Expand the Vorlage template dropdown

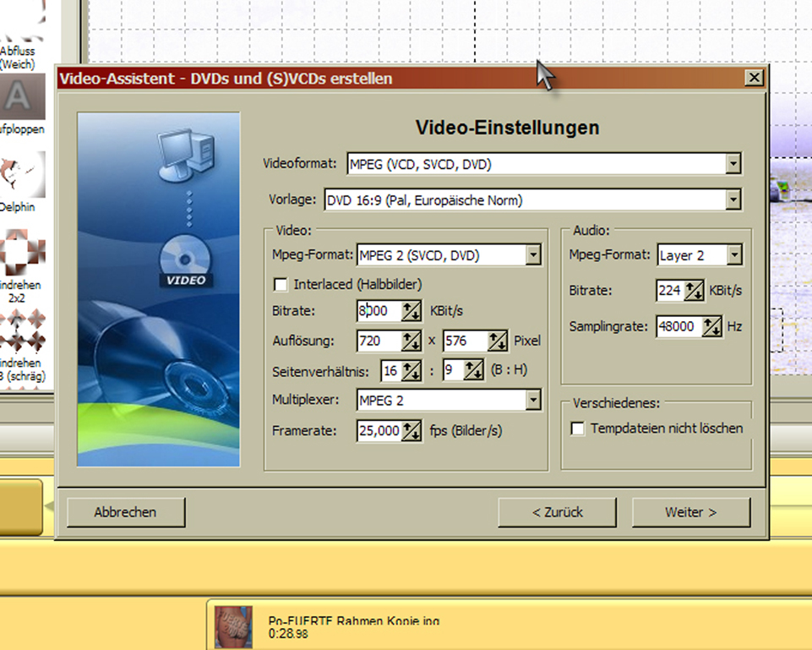733,200
